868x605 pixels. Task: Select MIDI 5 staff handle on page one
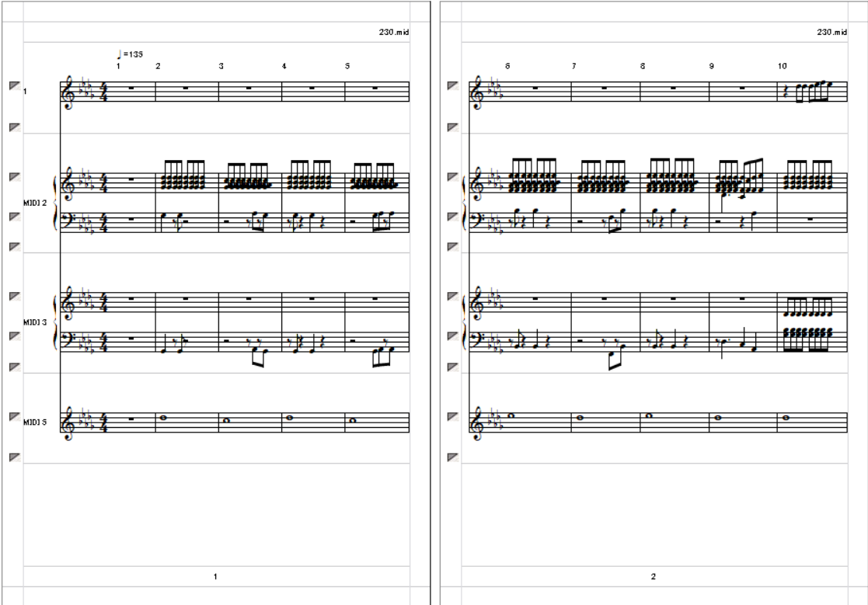tap(15, 416)
